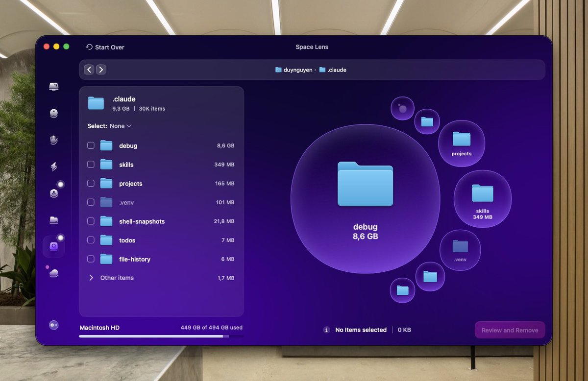
Task: Click the 1,7 MB Other items size
Action: [x=226, y=278]
